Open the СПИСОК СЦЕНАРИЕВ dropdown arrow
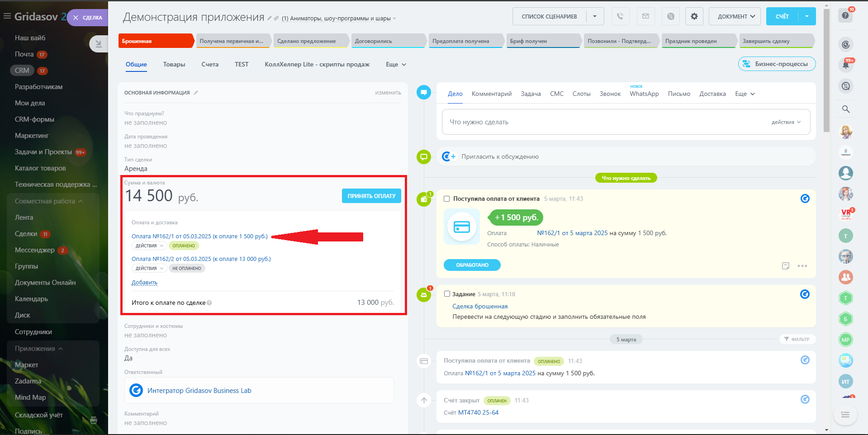Image resolution: width=868 pixels, height=435 pixels. point(595,16)
